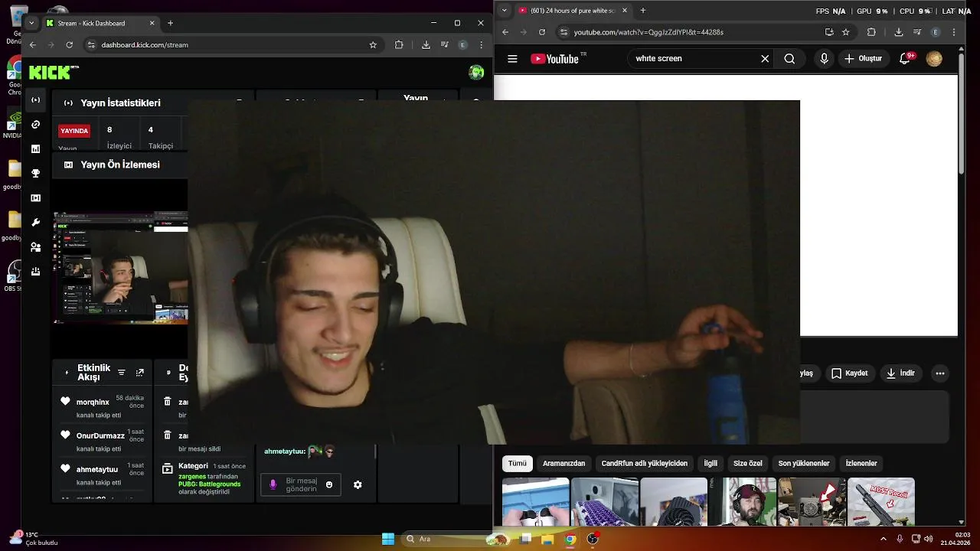Switch to 24 hours of pure white tab
This screenshot has width=980, height=551.
573,11
